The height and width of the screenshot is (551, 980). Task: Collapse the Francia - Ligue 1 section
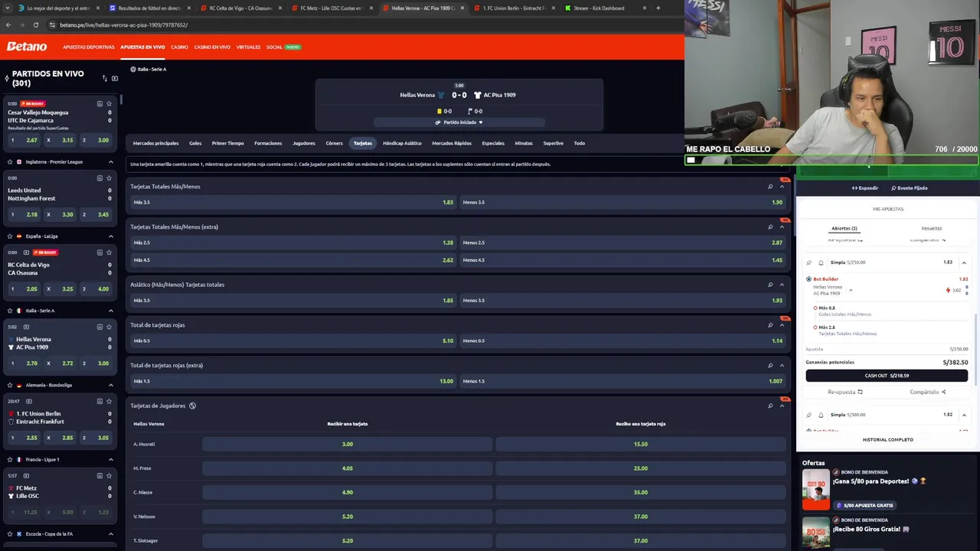click(110, 460)
